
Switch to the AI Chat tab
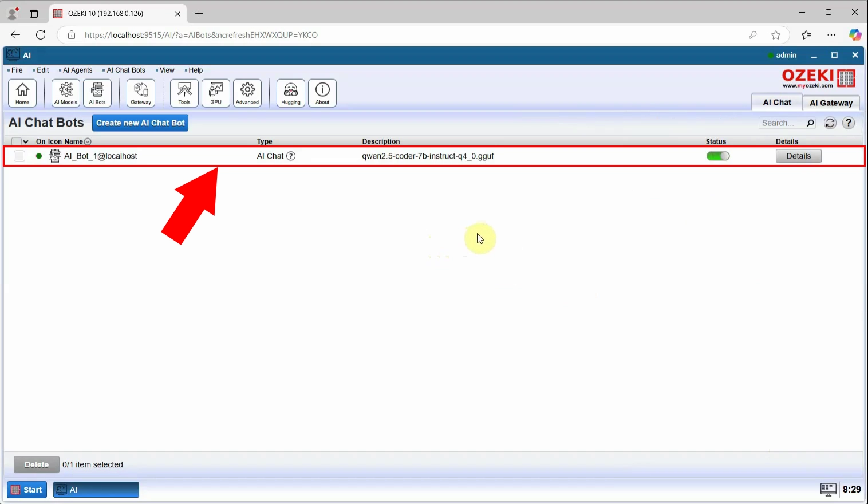[x=776, y=102]
